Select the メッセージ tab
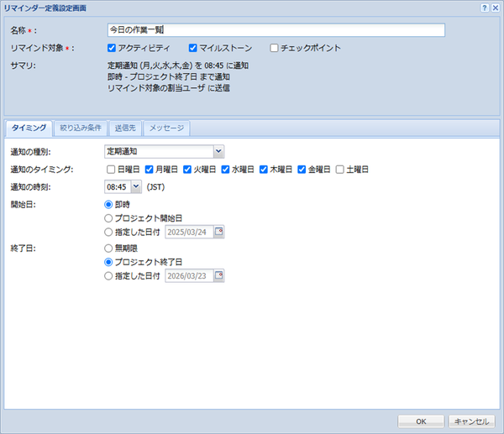The image size is (504, 434). pos(167,128)
